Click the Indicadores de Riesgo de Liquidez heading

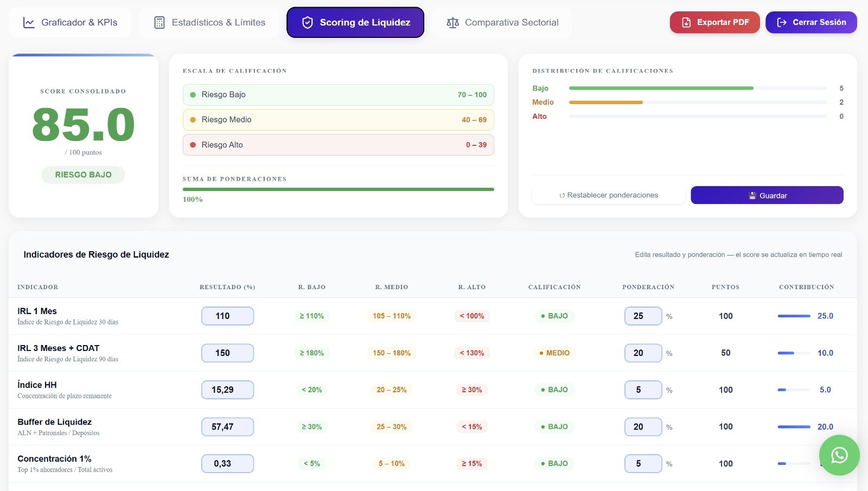click(x=96, y=254)
